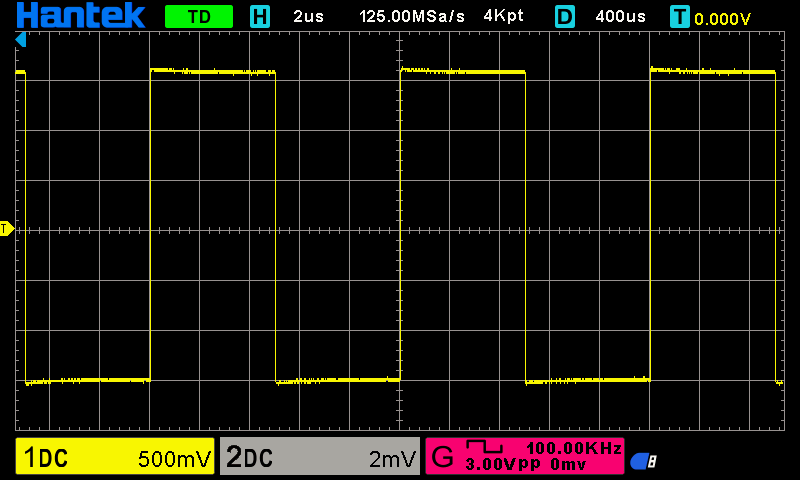This screenshot has width=800, height=480.
Task: Click the 4Kpt memory depth readout
Action: pyautogui.click(x=503, y=16)
